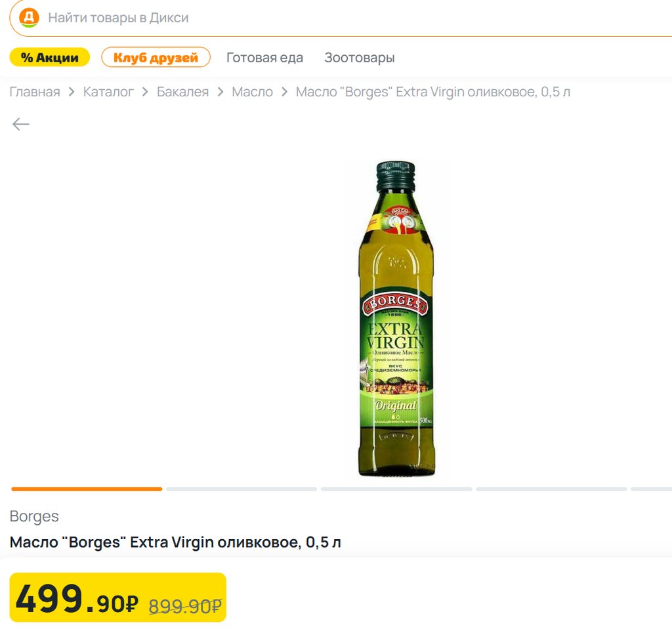Open the "Borges" brand link above the title
672x631 pixels.
(34, 516)
